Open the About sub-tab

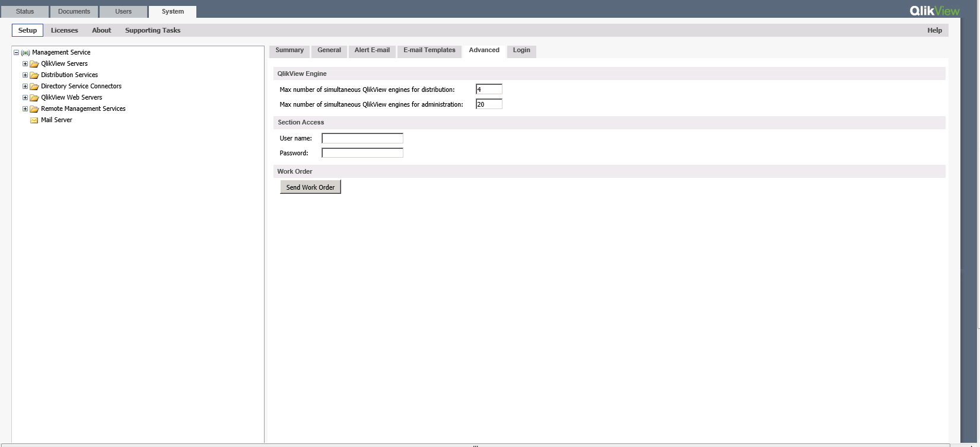101,30
